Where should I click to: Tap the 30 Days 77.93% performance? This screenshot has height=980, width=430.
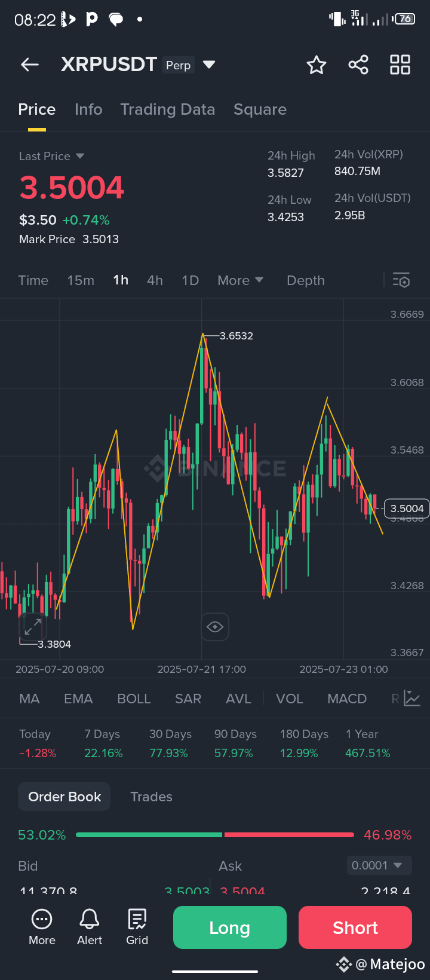coord(170,743)
